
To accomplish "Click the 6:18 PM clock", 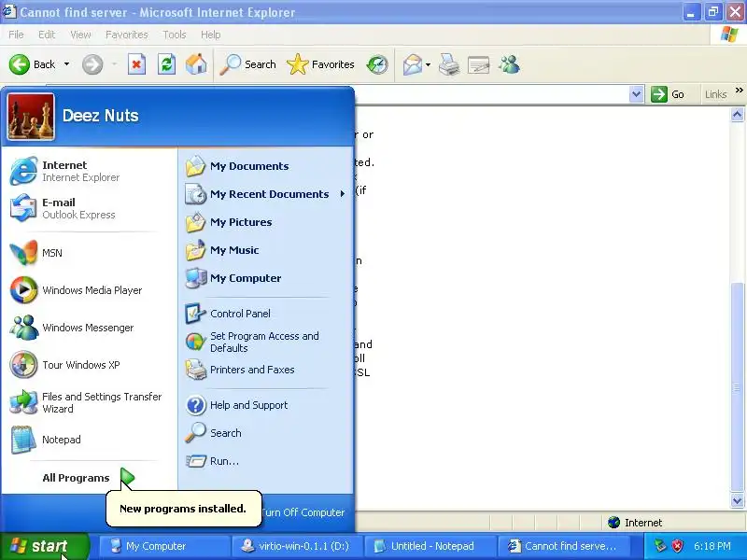I will click(712, 546).
